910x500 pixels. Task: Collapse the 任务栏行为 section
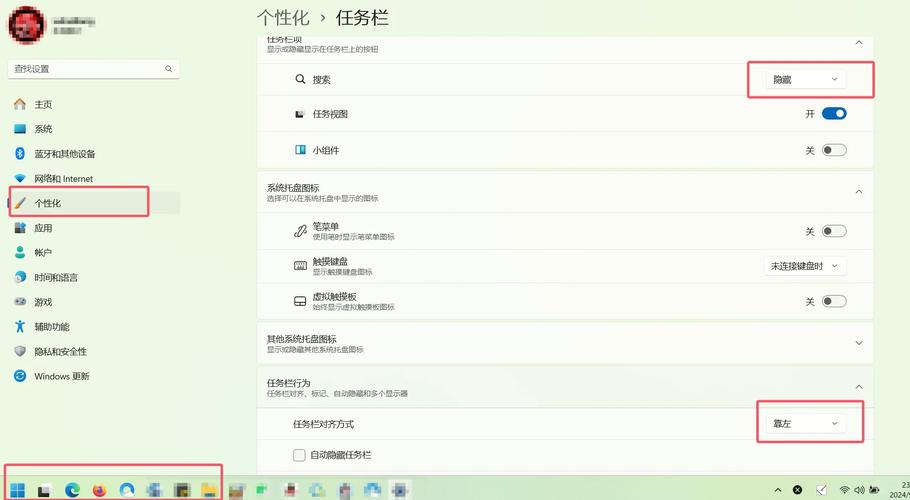859,387
